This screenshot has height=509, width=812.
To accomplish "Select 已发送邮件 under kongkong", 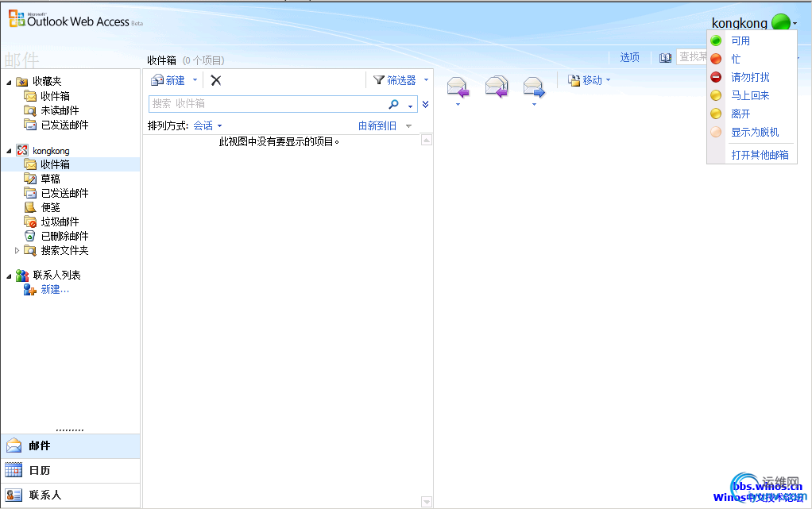I will coord(64,193).
